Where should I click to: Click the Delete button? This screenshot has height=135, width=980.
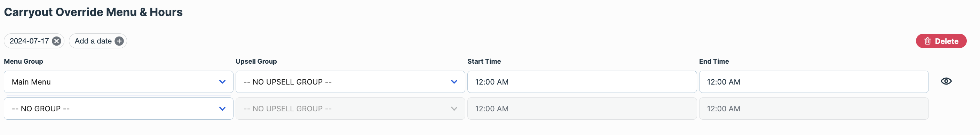coord(941,41)
